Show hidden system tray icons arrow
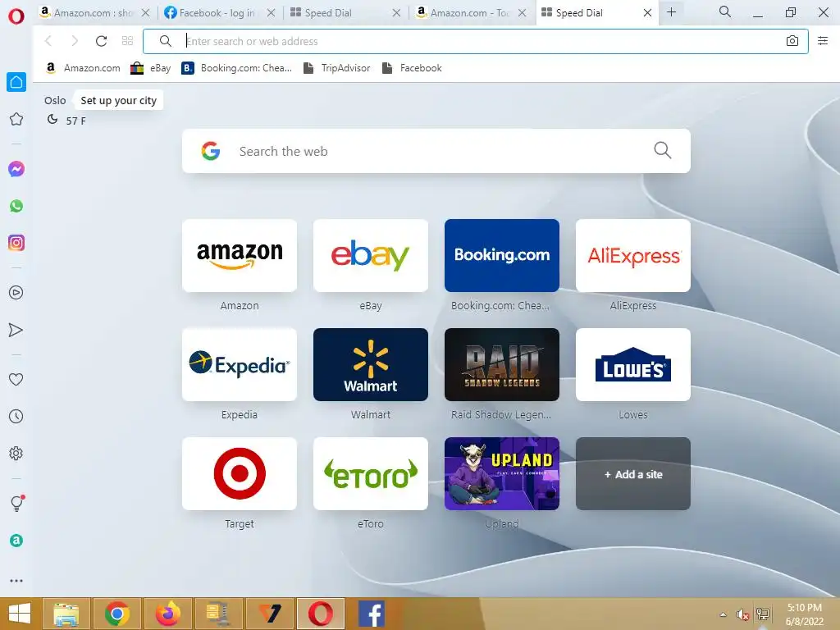The width and height of the screenshot is (840, 630). point(724,614)
